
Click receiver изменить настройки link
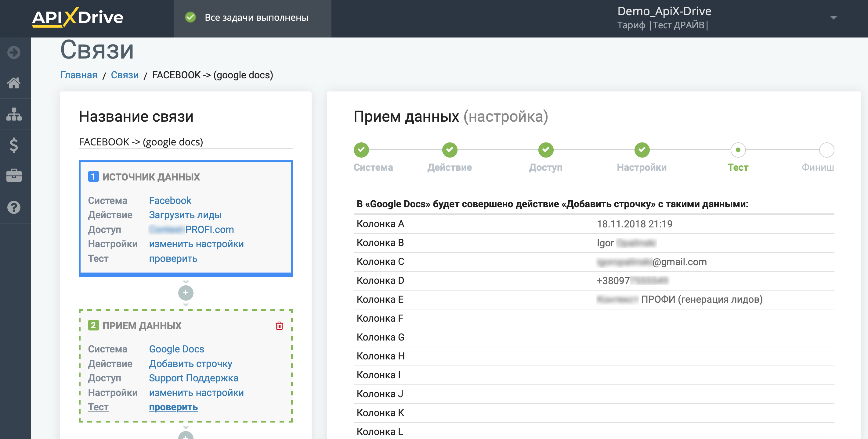[197, 393]
